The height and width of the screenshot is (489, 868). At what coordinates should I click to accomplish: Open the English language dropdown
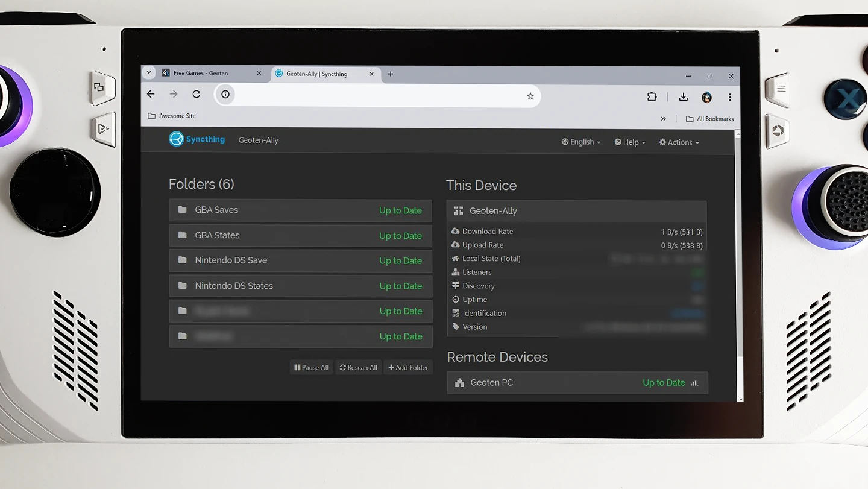[581, 142]
